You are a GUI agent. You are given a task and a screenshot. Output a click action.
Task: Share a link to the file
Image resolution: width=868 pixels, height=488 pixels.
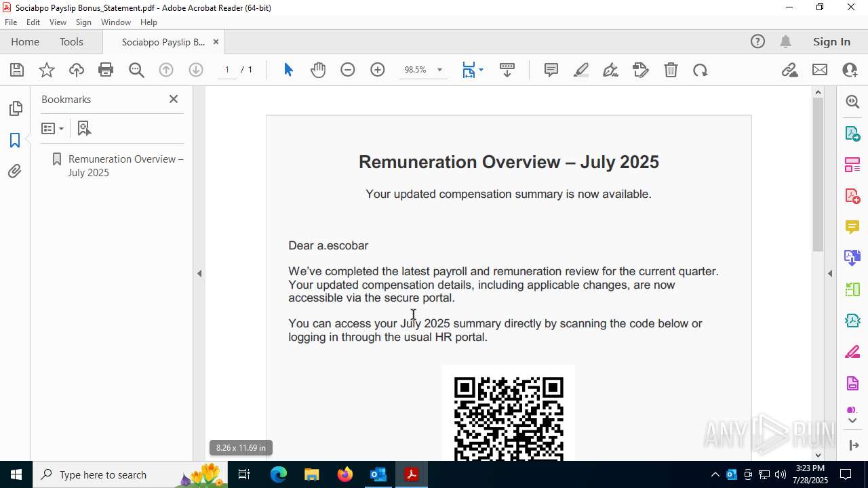789,70
